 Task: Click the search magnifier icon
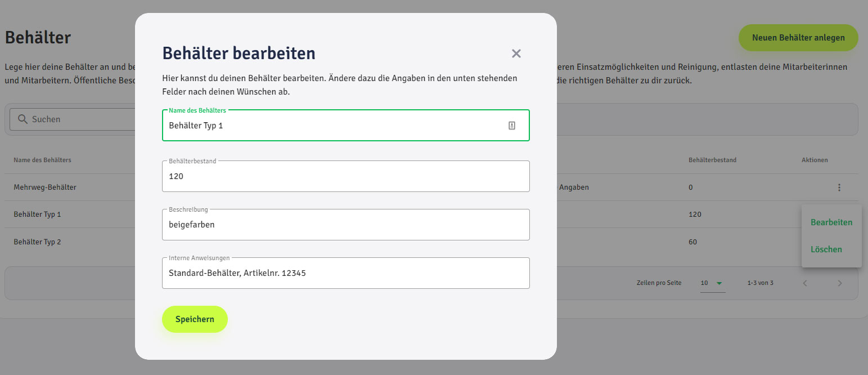(x=23, y=119)
